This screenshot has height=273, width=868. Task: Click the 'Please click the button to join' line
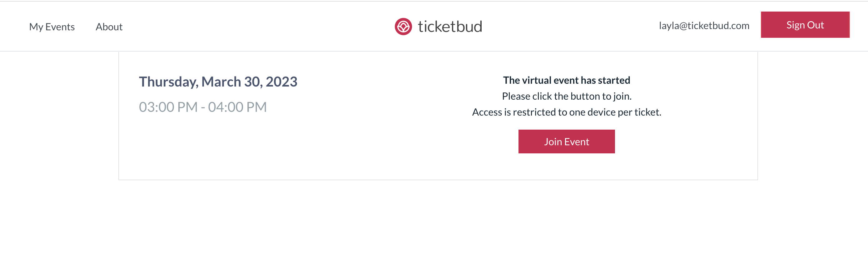566,97
